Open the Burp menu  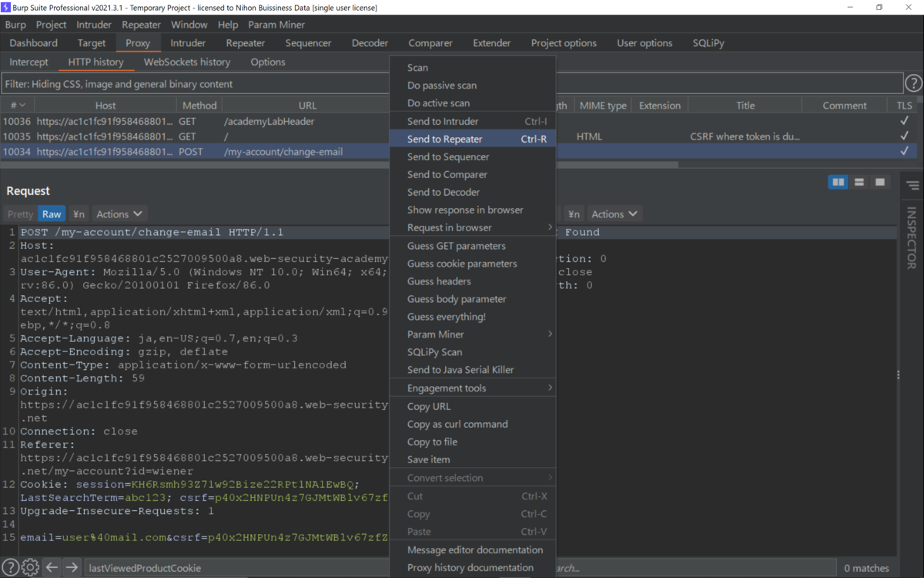click(x=15, y=25)
